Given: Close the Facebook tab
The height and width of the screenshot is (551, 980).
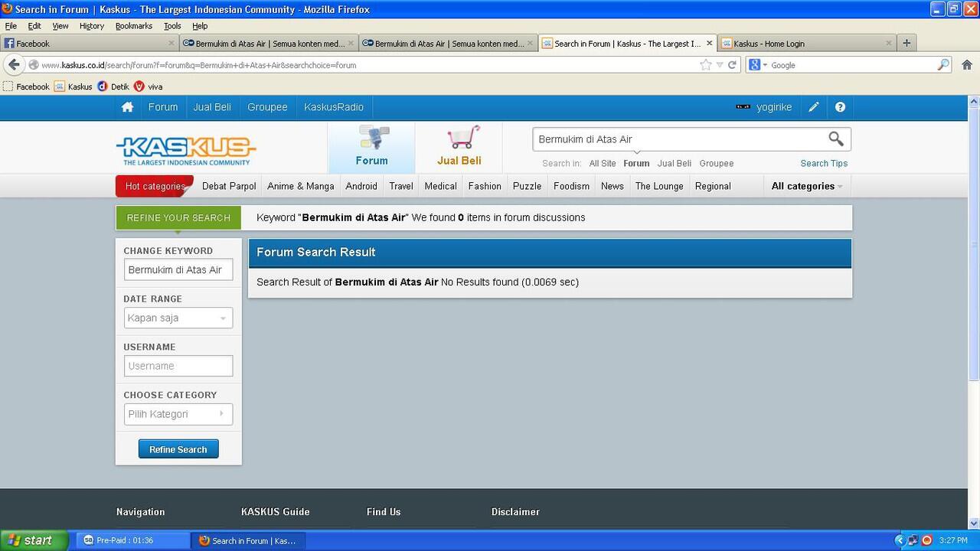Looking at the screenshot, I should [171, 44].
